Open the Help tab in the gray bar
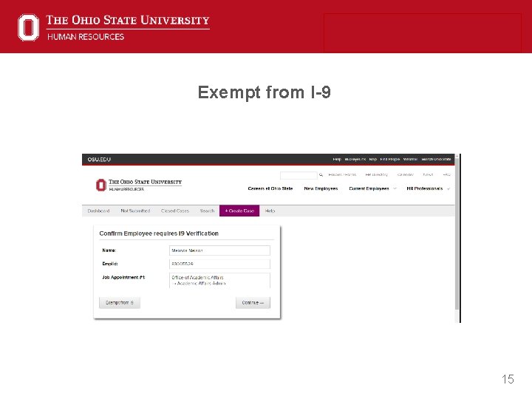This screenshot has height=399, width=532. (x=270, y=211)
